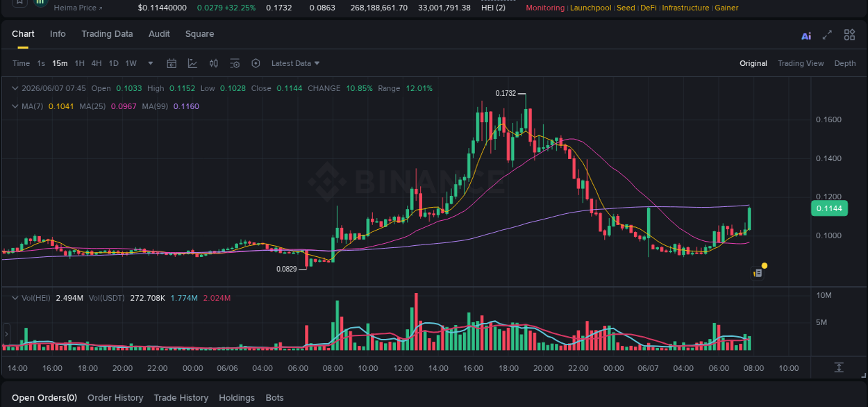Screen dimensions: 868x407
Task: Select the 1W interval
Action: 131,63
